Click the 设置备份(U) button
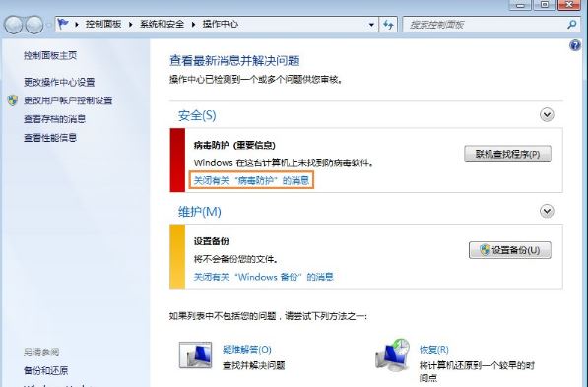This screenshot has height=387, width=588. point(510,250)
